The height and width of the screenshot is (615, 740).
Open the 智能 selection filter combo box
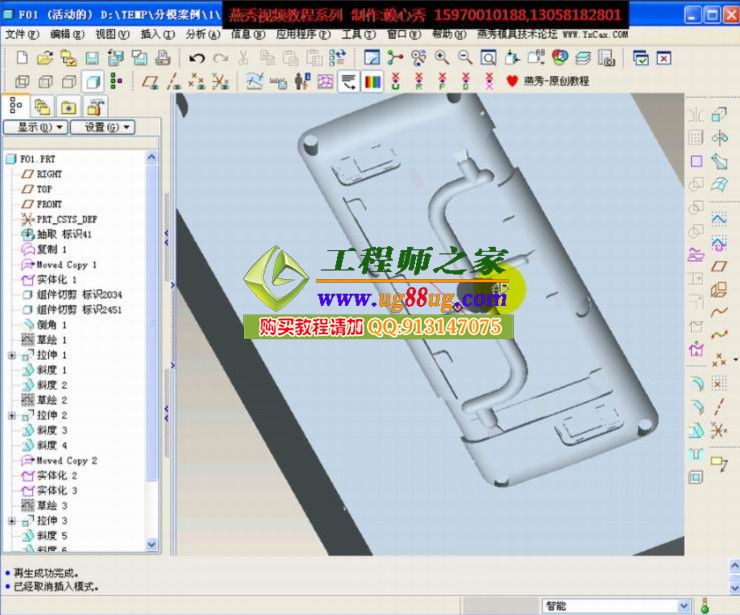point(615,605)
